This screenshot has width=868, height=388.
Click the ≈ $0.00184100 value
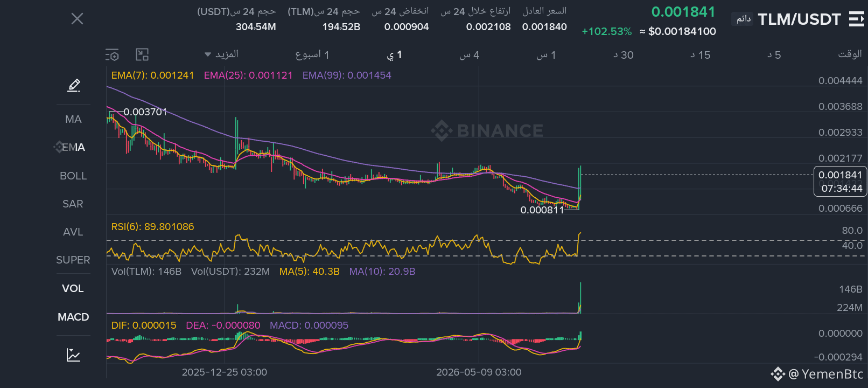tap(678, 31)
